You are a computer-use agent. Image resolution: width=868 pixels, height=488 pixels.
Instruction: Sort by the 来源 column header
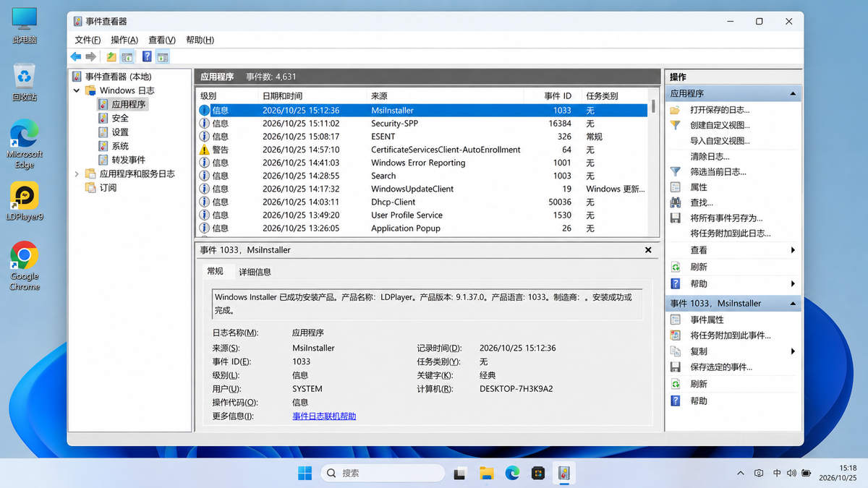click(444, 96)
